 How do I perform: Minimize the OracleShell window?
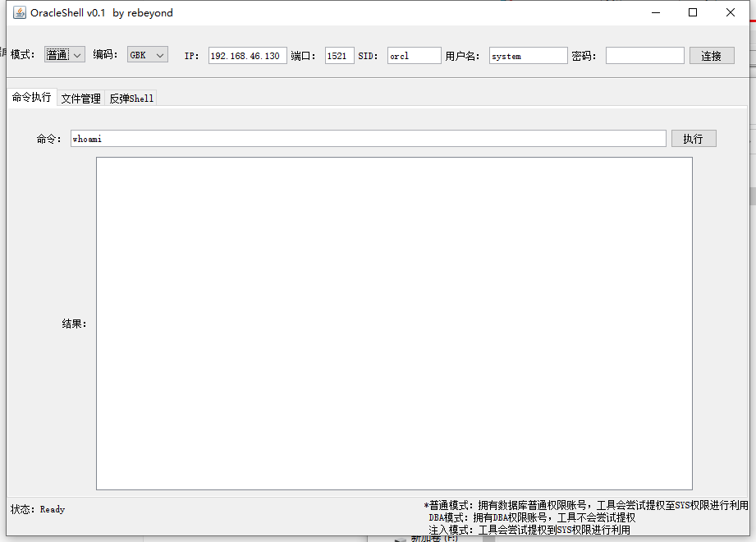coord(655,12)
